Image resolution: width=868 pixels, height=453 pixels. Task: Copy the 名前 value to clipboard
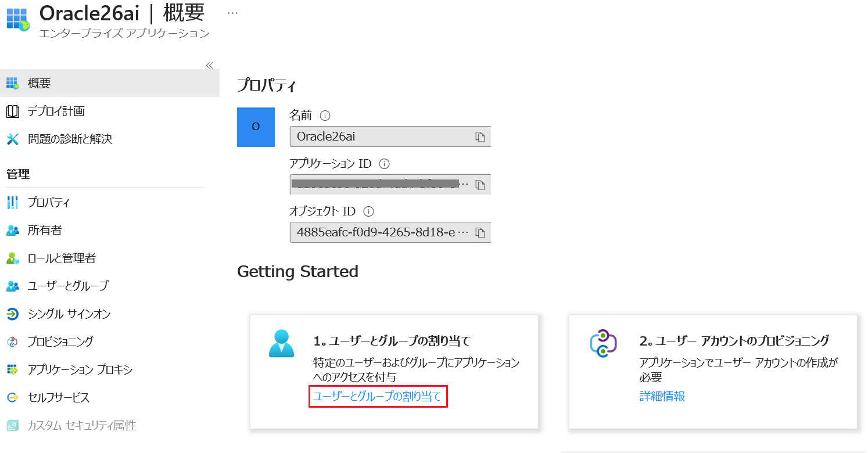click(x=480, y=136)
